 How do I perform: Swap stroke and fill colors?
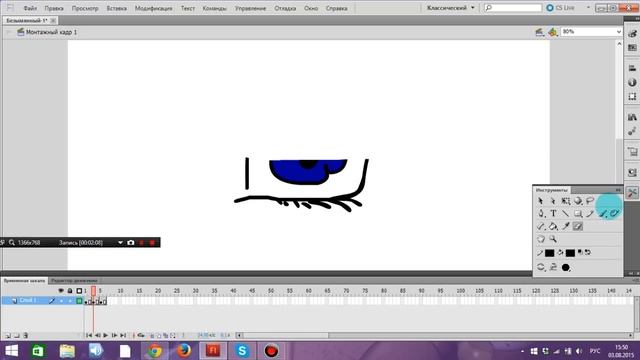click(x=588, y=252)
